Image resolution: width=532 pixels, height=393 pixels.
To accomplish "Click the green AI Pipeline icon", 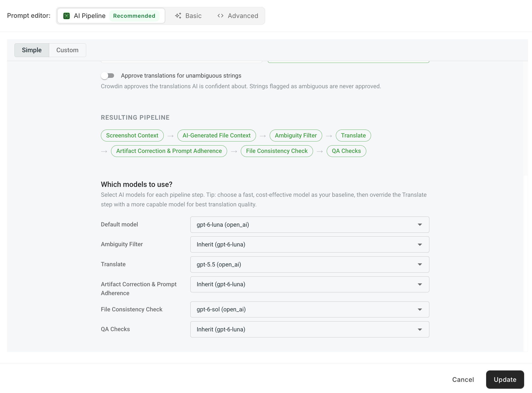I will (x=66, y=16).
